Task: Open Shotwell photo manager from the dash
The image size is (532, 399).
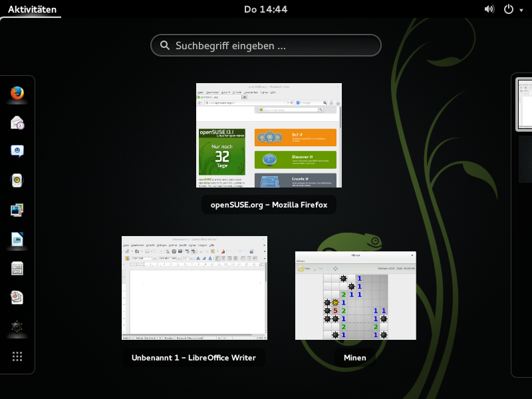Action: (x=17, y=209)
